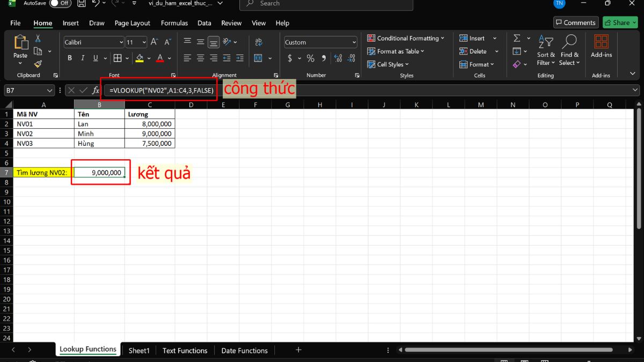Open the Text Functions sheet tab
The height and width of the screenshot is (362, 644).
(x=185, y=350)
